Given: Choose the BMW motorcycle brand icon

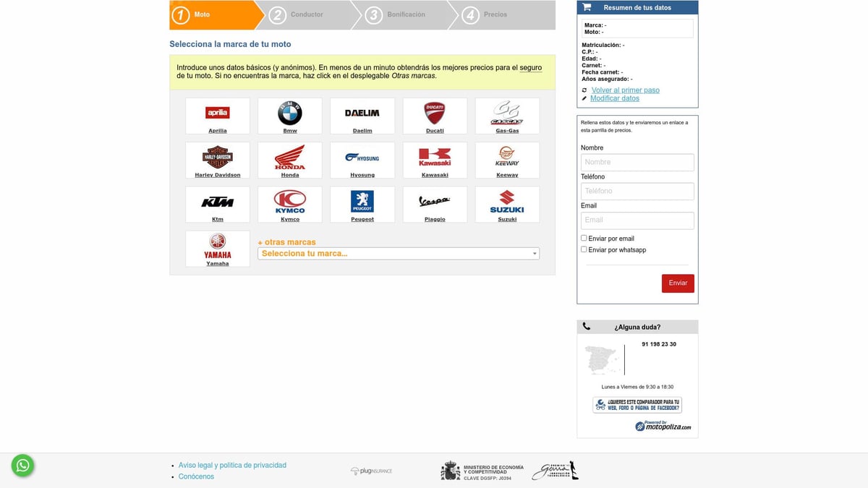Looking at the screenshot, I should pyautogui.click(x=290, y=113).
